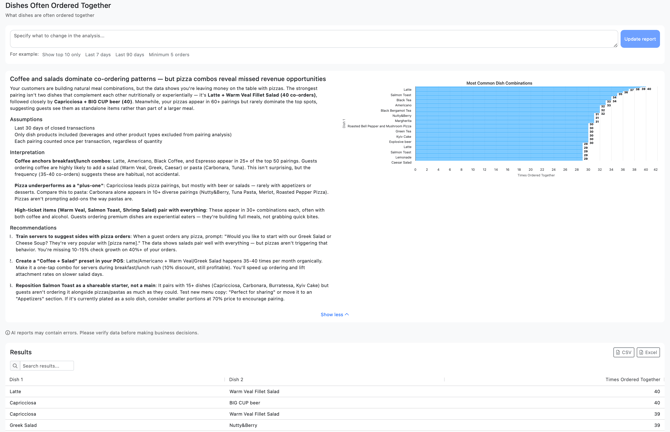Choose the 'Last 7 days' example chip

98,55
